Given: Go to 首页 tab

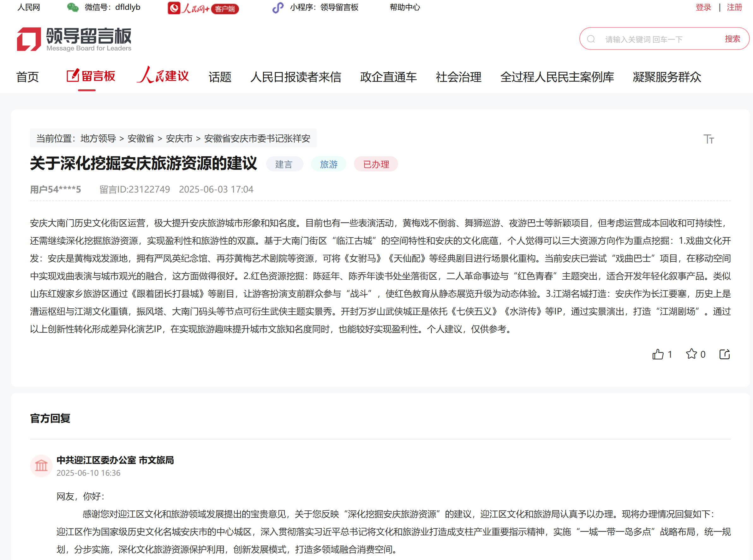Looking at the screenshot, I should (27, 77).
